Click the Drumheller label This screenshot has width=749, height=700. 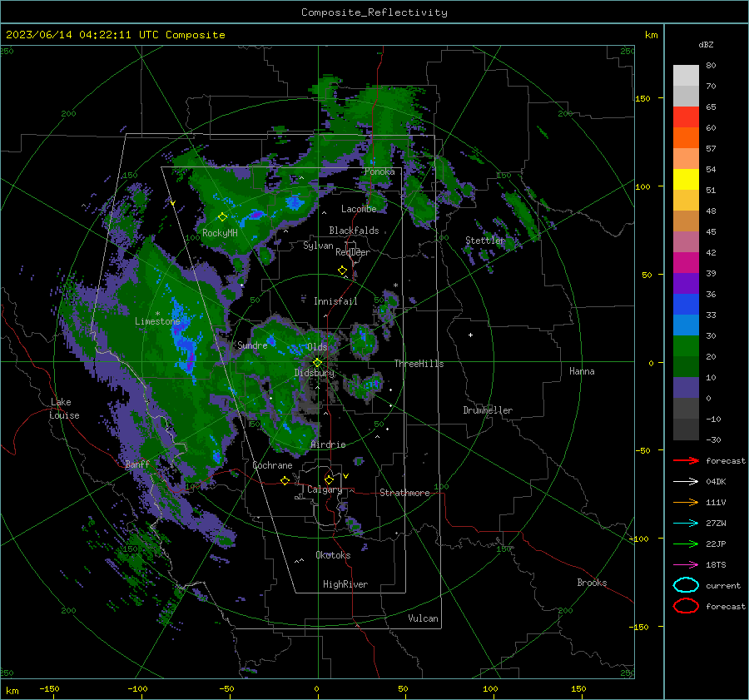click(488, 410)
